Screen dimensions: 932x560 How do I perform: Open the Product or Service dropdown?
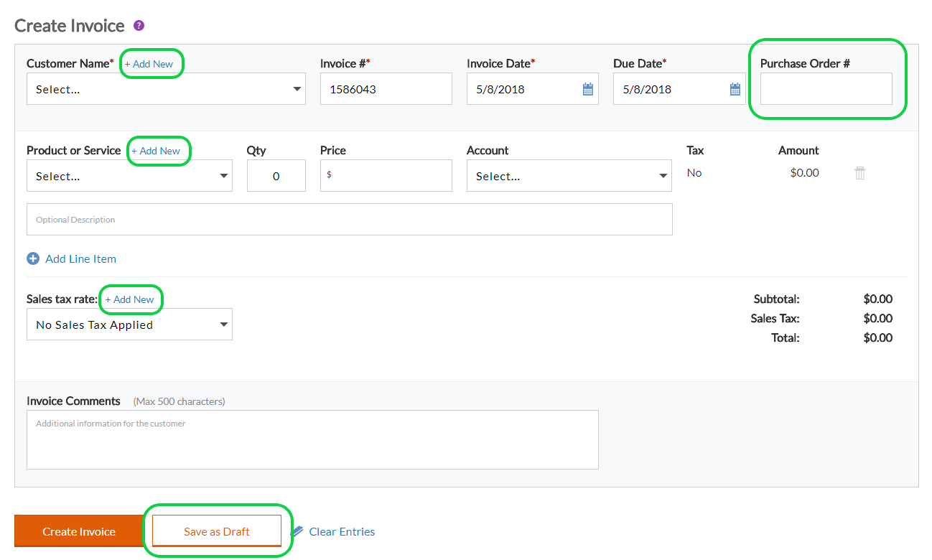(x=129, y=176)
